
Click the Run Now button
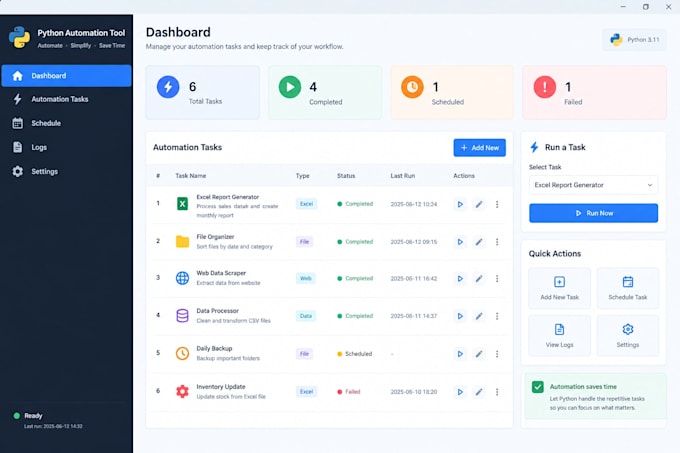(593, 213)
